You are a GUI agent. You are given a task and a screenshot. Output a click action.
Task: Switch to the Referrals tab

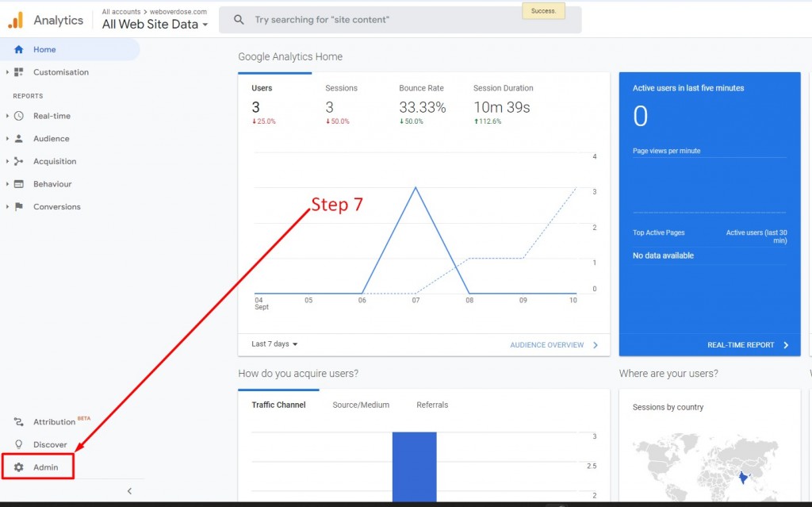coord(432,405)
